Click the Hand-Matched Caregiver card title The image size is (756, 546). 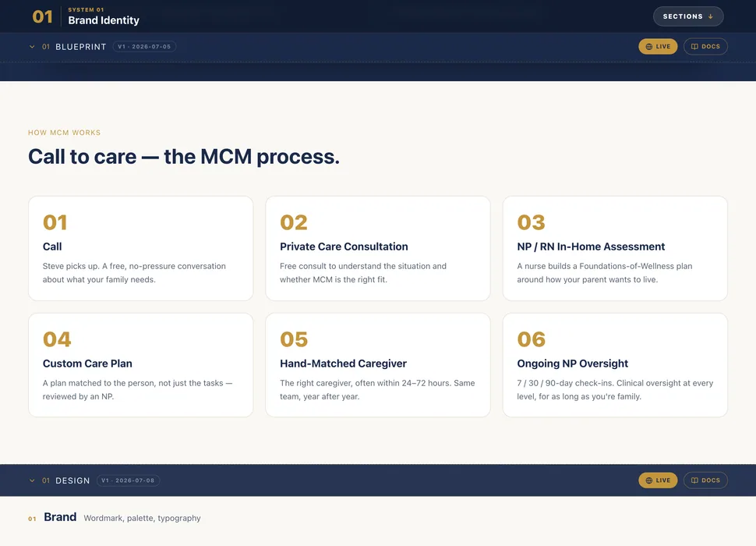pos(343,363)
